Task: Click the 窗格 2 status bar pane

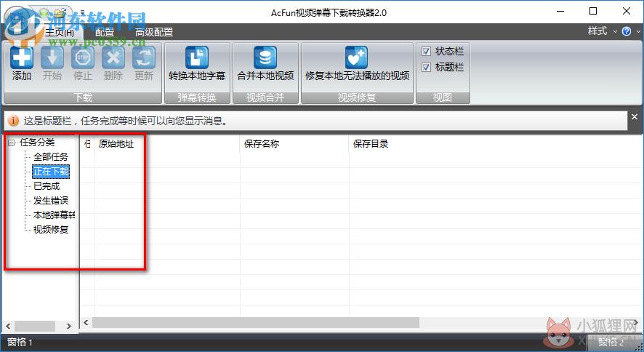Action: point(611,342)
